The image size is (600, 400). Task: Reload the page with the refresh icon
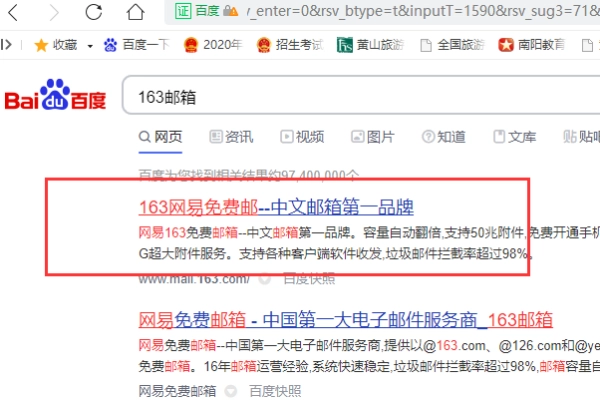pos(94,12)
